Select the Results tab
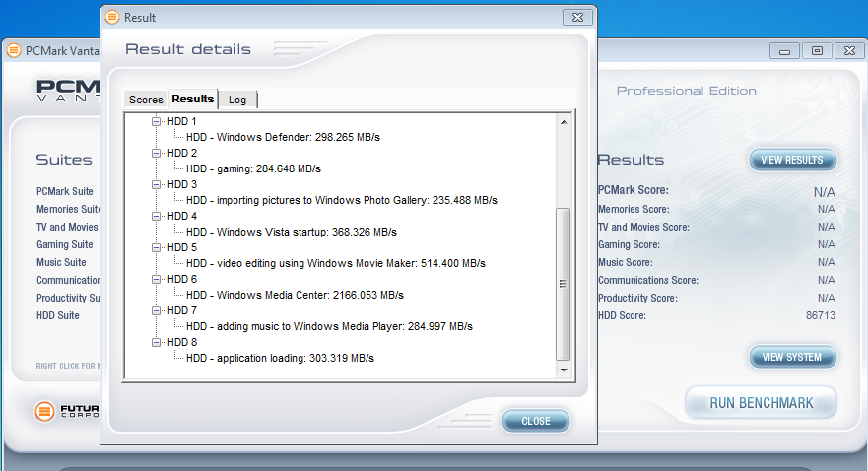The height and width of the screenshot is (471, 868). click(193, 99)
